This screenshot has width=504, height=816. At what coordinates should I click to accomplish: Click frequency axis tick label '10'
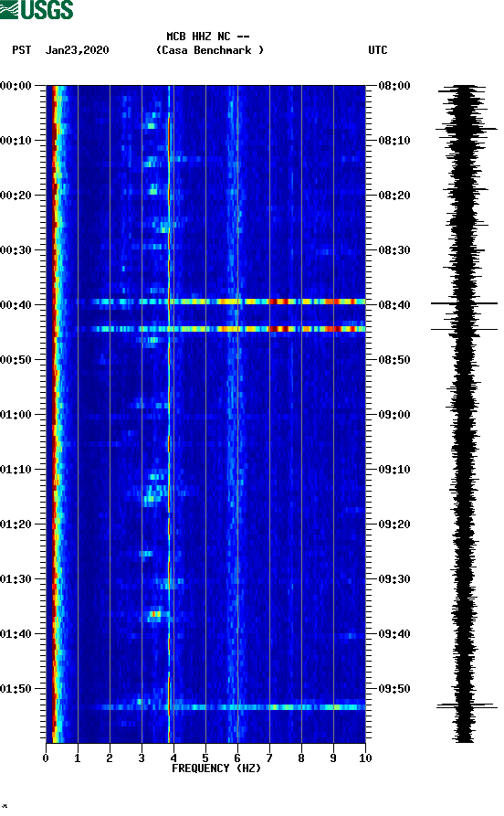coord(365,758)
